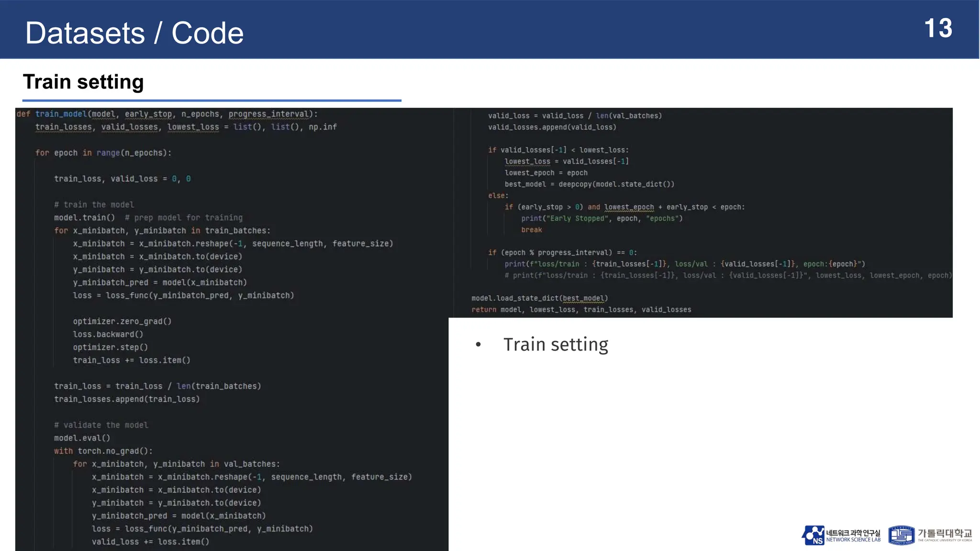Click the def train_model function definition line
The width and height of the screenshot is (980, 551).
click(167, 114)
